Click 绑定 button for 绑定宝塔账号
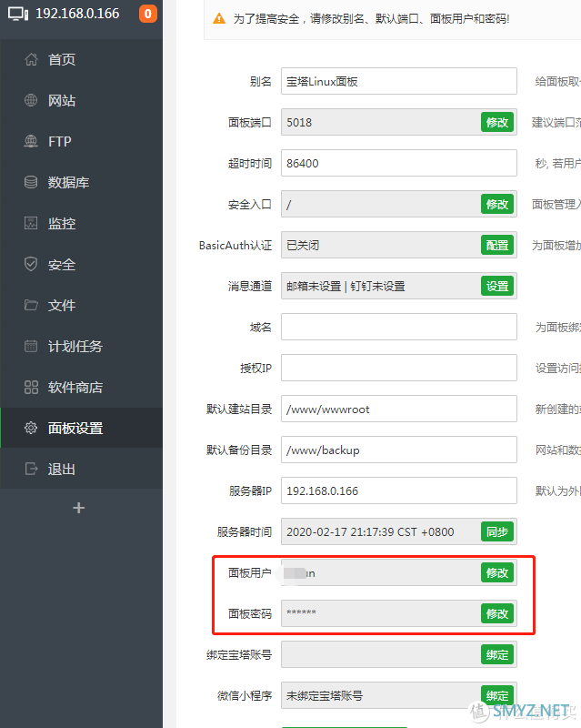The width and height of the screenshot is (581, 728). [x=497, y=654]
